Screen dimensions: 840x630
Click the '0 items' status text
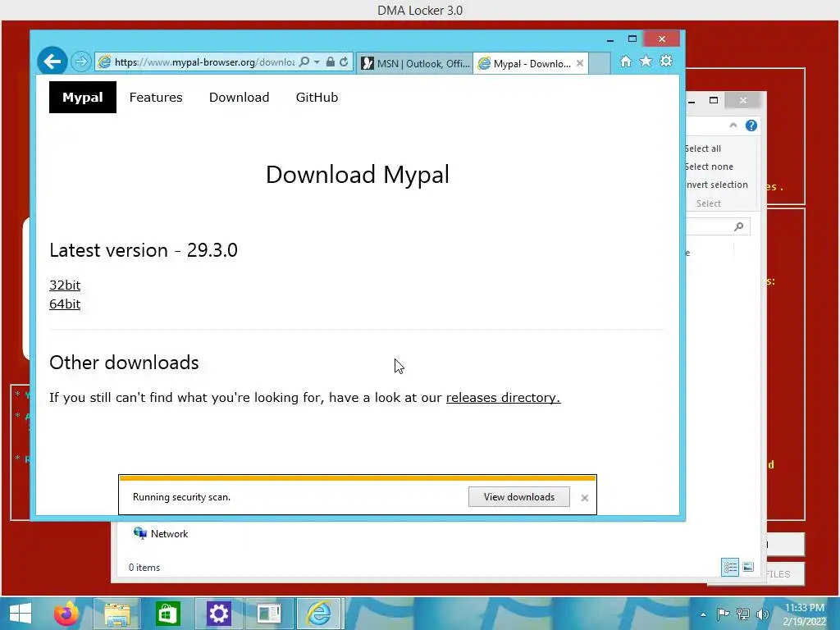pyautogui.click(x=144, y=568)
